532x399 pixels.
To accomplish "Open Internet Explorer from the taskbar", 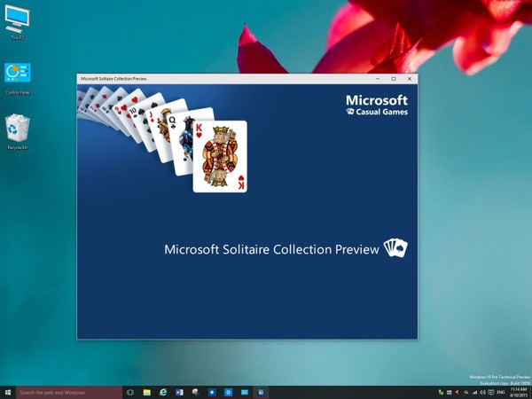I will [x=163, y=393].
